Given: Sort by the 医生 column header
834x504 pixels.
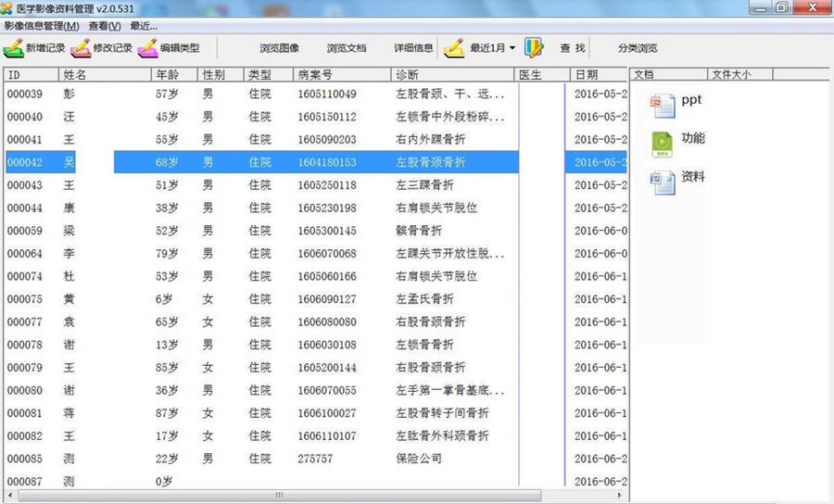Looking at the screenshot, I should pos(542,75).
